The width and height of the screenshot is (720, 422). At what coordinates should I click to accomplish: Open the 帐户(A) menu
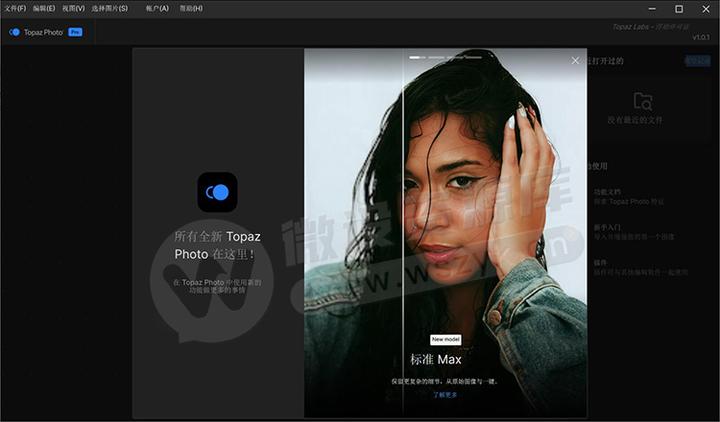pyautogui.click(x=158, y=8)
